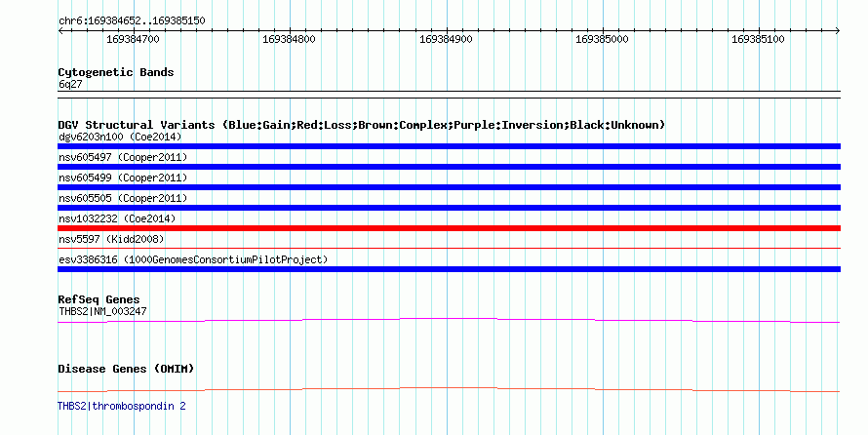868x435 pixels.
Task: Open the THBS2|thrombospondin 2 link
Action: pyautogui.click(x=122, y=406)
